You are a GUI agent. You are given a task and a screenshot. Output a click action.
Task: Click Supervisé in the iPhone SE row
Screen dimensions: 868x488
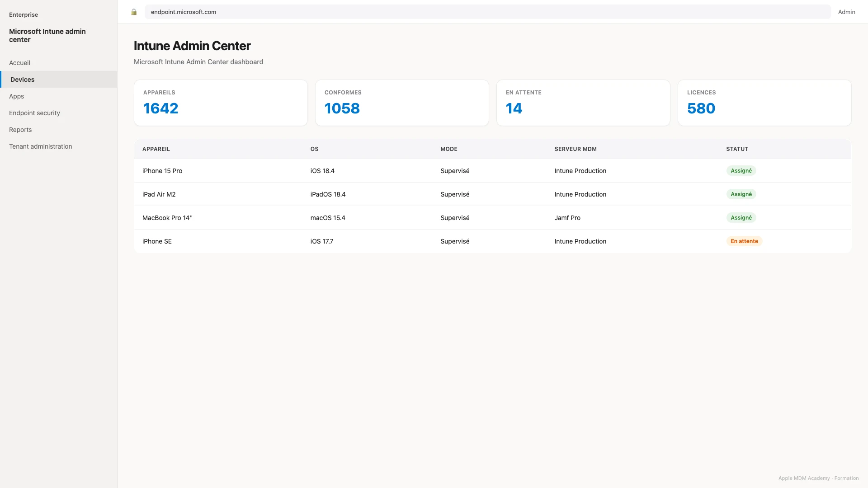click(x=455, y=241)
